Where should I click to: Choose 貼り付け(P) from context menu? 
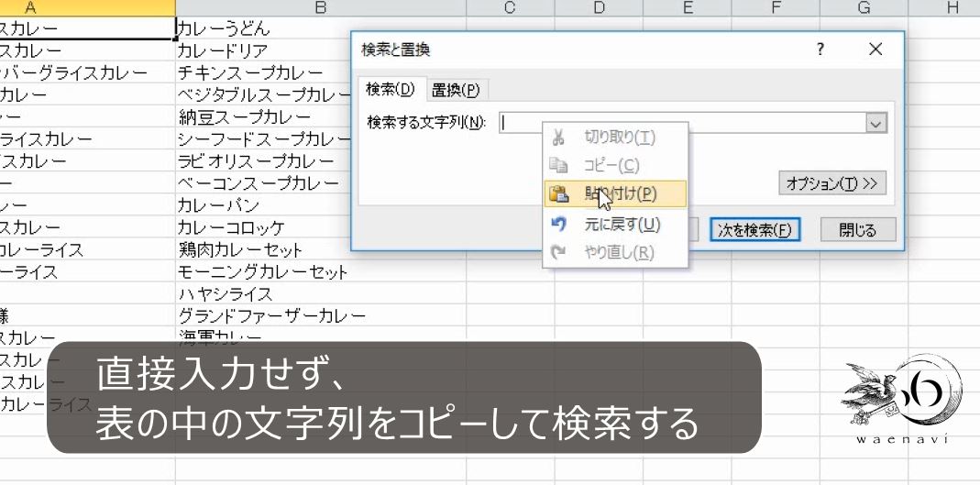point(616,194)
